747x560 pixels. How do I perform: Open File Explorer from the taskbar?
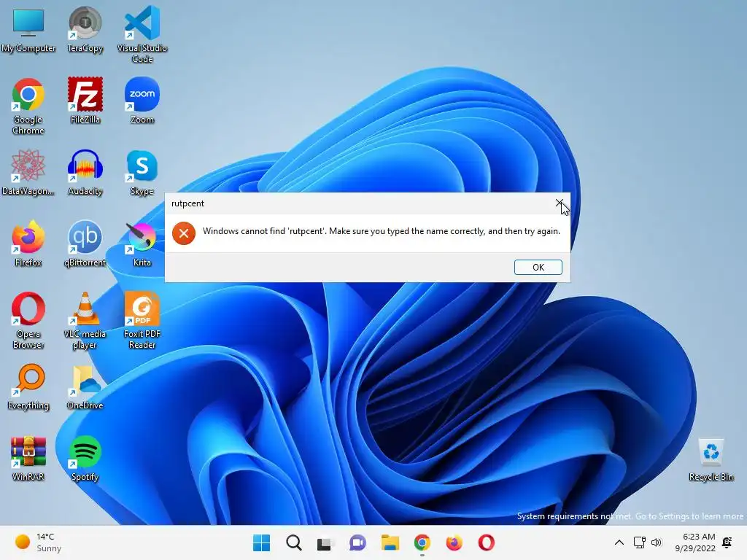(x=390, y=542)
